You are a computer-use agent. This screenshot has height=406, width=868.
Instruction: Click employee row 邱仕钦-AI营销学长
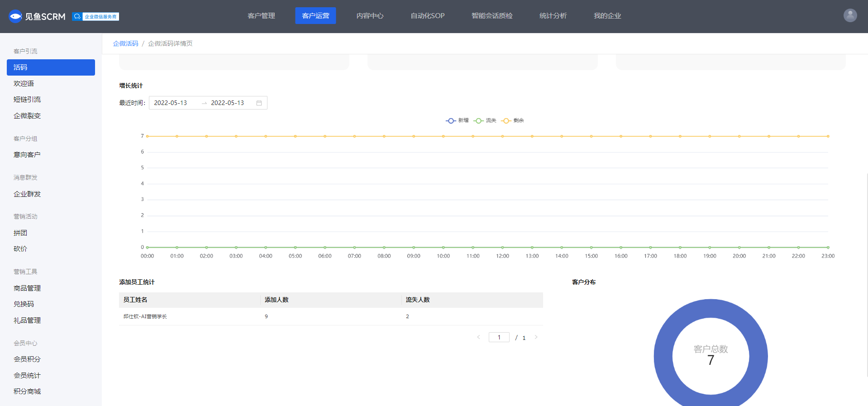point(331,316)
